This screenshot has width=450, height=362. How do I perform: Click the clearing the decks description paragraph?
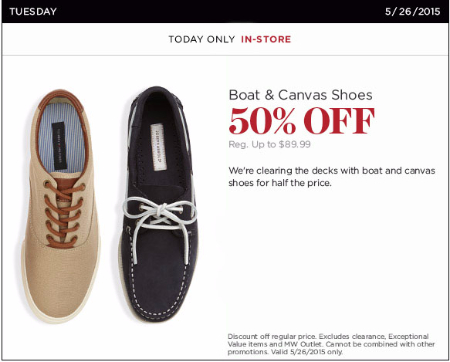[x=332, y=177]
